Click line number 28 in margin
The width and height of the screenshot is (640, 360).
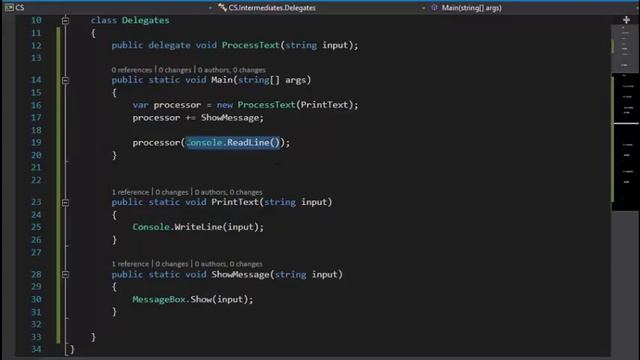[36, 274]
